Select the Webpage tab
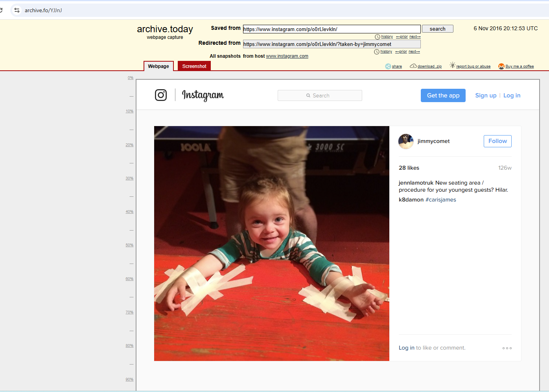 pyautogui.click(x=158, y=66)
